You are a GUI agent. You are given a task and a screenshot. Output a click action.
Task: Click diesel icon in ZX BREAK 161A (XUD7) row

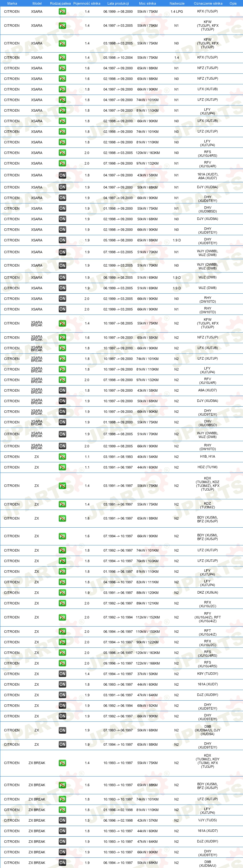(62, 831)
